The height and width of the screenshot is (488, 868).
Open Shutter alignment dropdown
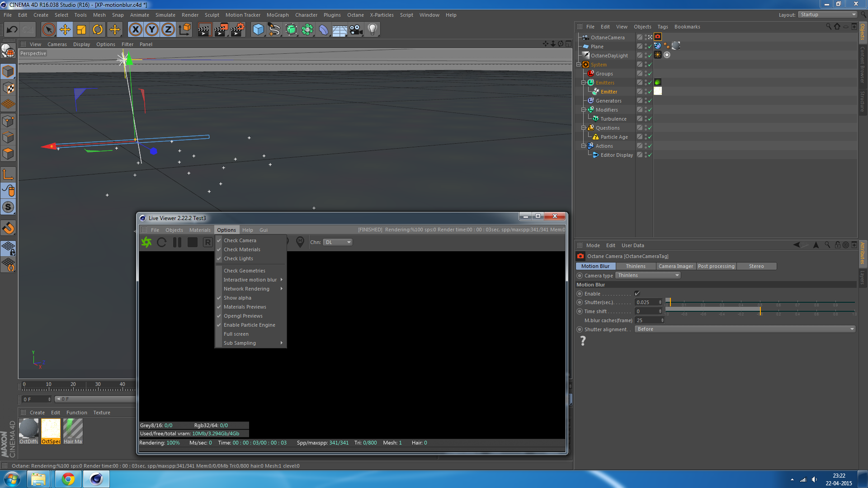click(x=745, y=329)
